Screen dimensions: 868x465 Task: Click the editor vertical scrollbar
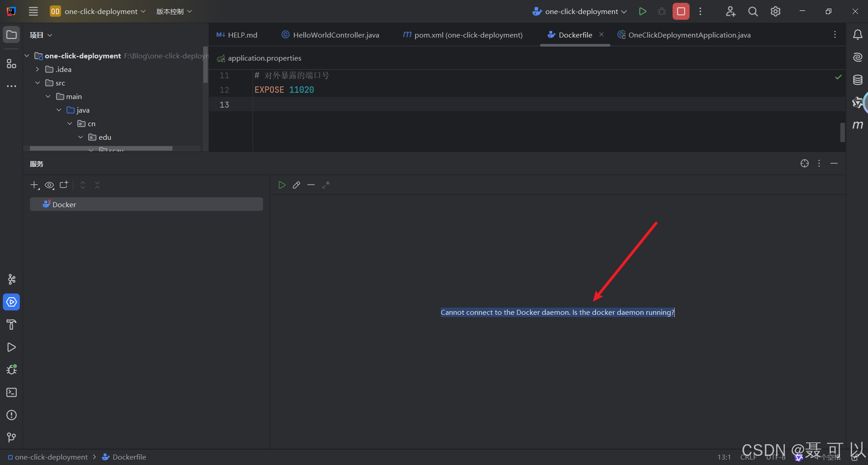[843, 133]
